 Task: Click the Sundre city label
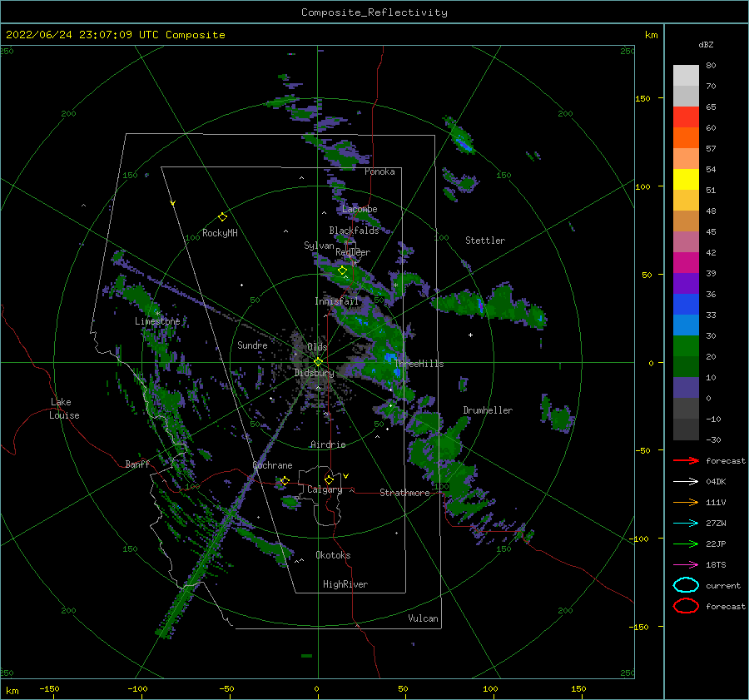(252, 345)
